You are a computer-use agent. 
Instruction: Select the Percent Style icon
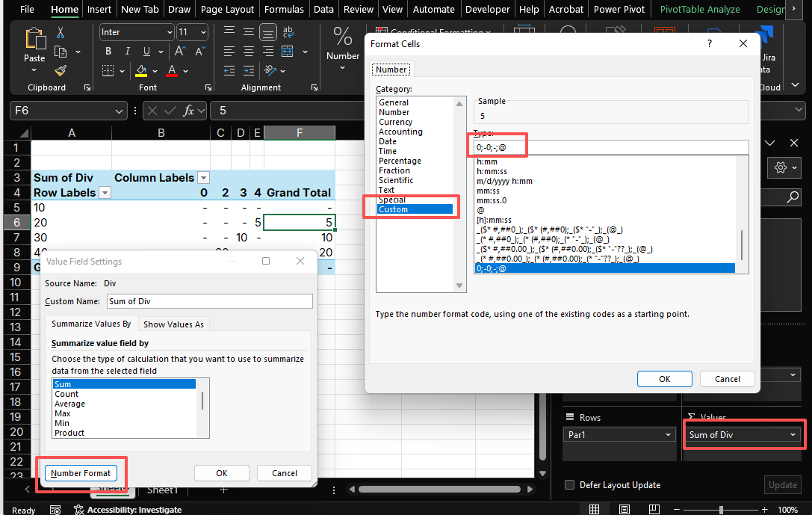point(343,35)
